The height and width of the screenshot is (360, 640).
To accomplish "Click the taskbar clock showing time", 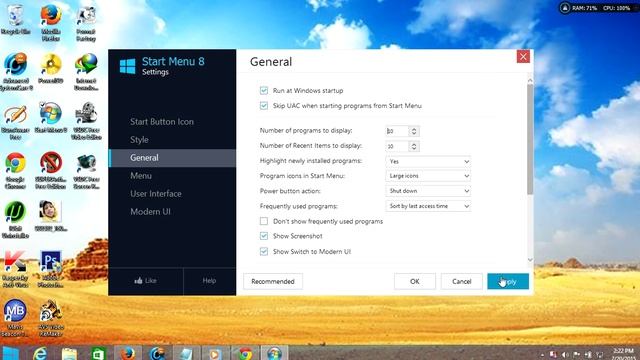I will [623, 354].
